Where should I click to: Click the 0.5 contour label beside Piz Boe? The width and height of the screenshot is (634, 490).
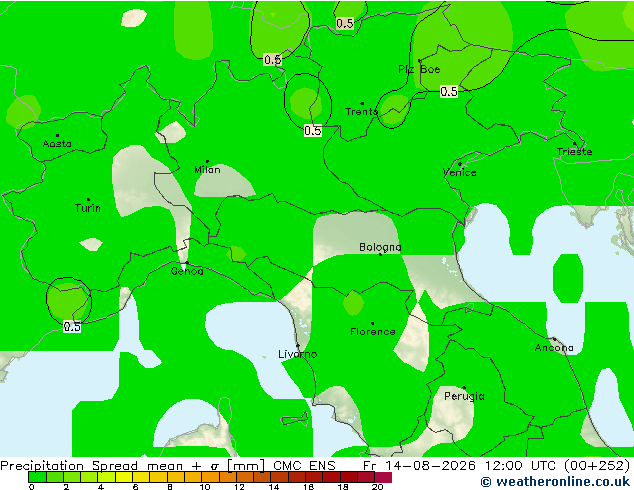point(449,91)
